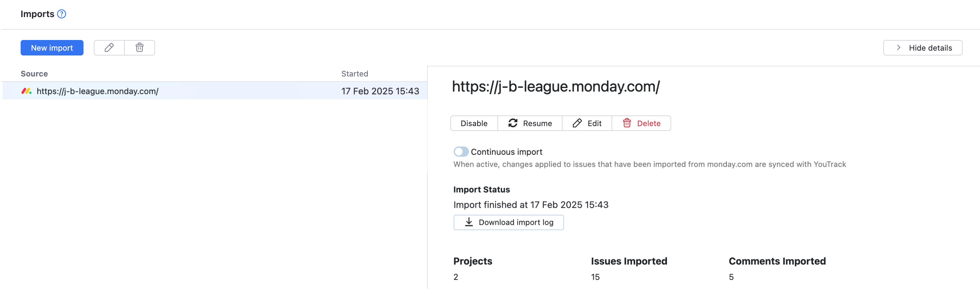980x289 pixels.
Task: Expand sorting on the Started column header
Action: pyautogui.click(x=355, y=74)
